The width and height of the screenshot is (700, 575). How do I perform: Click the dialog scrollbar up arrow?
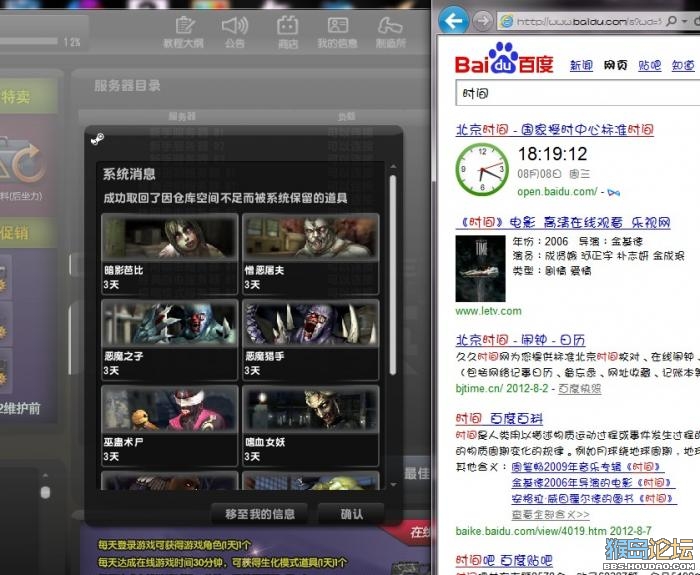tap(393, 167)
